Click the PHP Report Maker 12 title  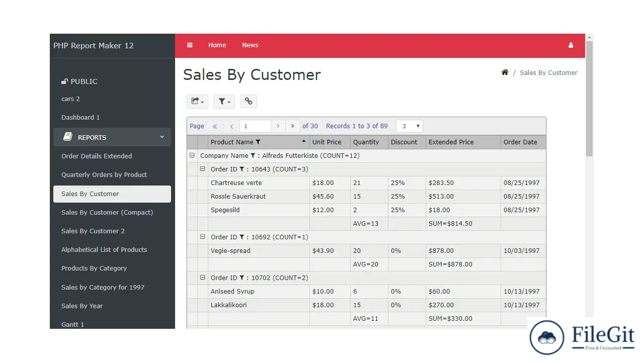click(94, 46)
